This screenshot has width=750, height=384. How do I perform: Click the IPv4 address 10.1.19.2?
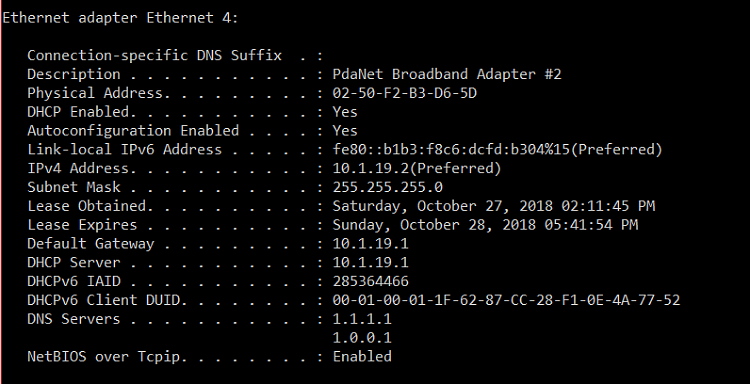coord(417,168)
